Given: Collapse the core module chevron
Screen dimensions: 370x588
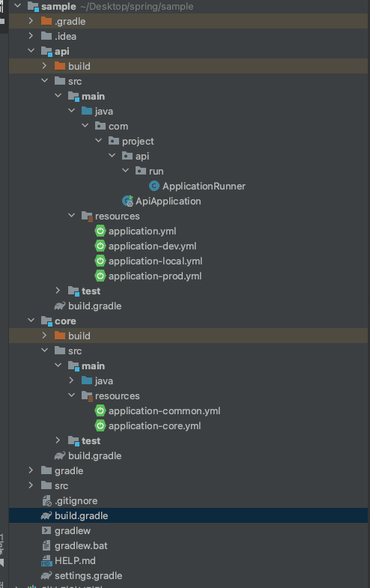Looking at the screenshot, I should coord(31,321).
